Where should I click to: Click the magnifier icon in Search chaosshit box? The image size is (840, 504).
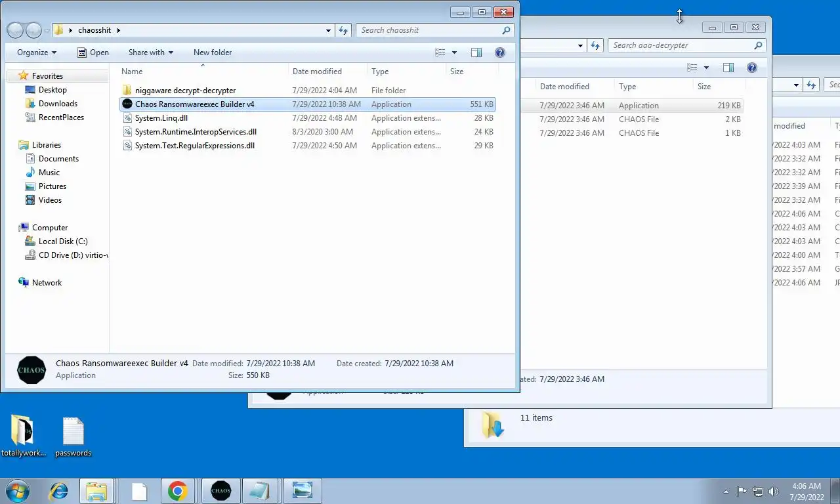coord(506,30)
